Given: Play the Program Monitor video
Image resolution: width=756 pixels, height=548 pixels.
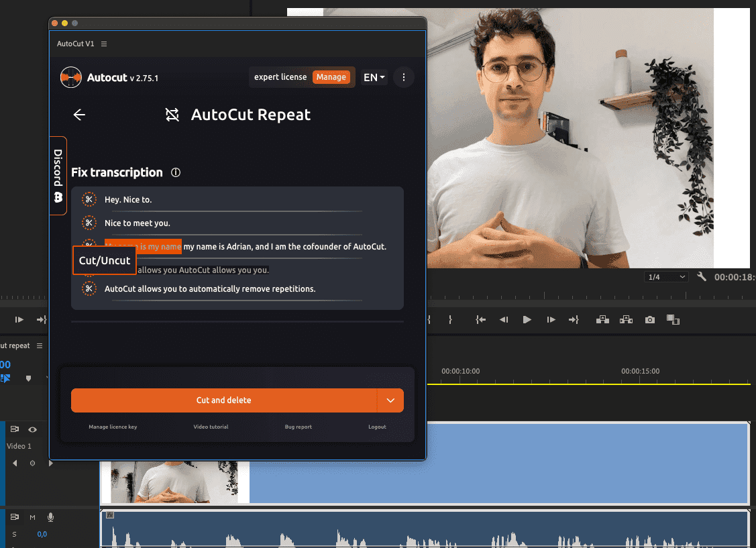Looking at the screenshot, I should 527,319.
